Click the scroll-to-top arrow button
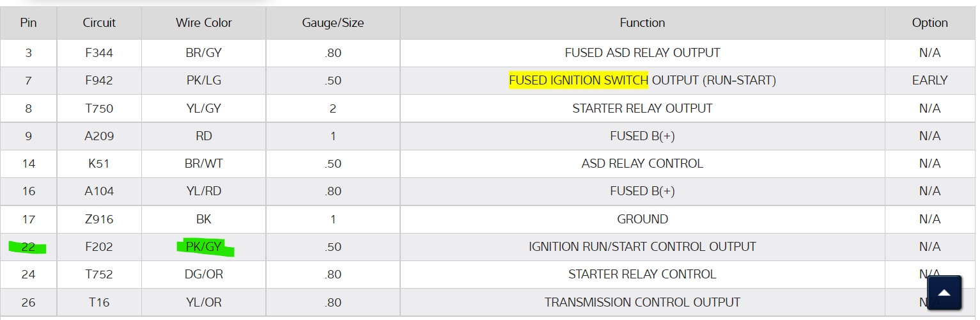The image size is (980, 320). pyautogui.click(x=944, y=293)
